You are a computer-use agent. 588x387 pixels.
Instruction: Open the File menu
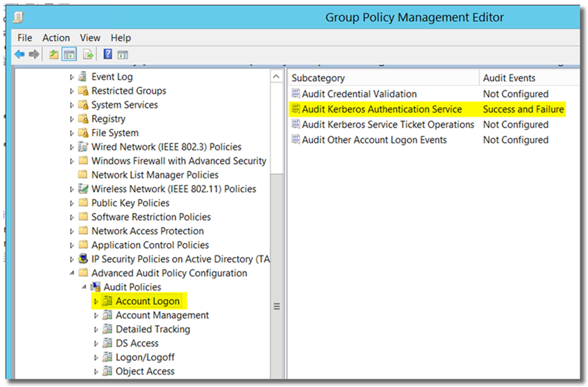click(x=24, y=38)
